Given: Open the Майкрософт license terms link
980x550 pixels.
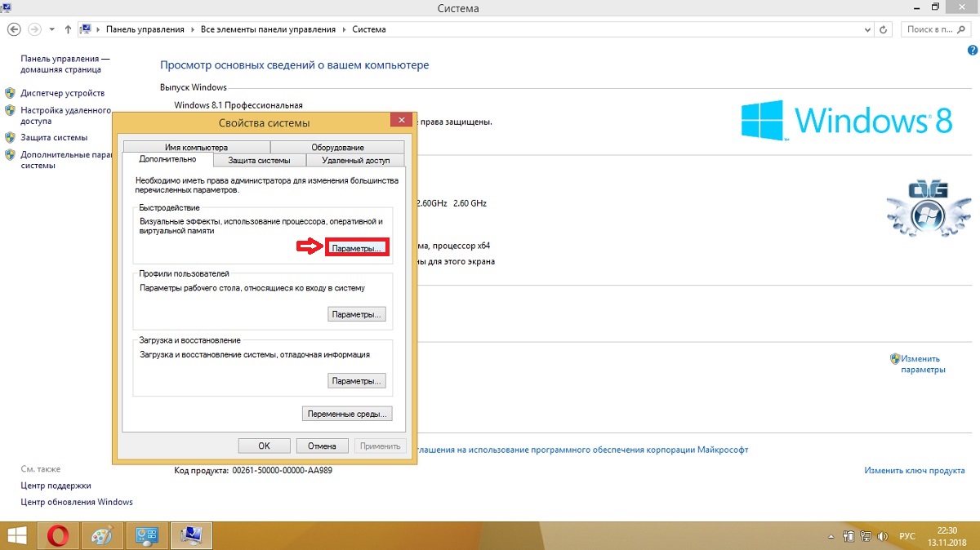Looking at the screenshot, I should [x=582, y=450].
